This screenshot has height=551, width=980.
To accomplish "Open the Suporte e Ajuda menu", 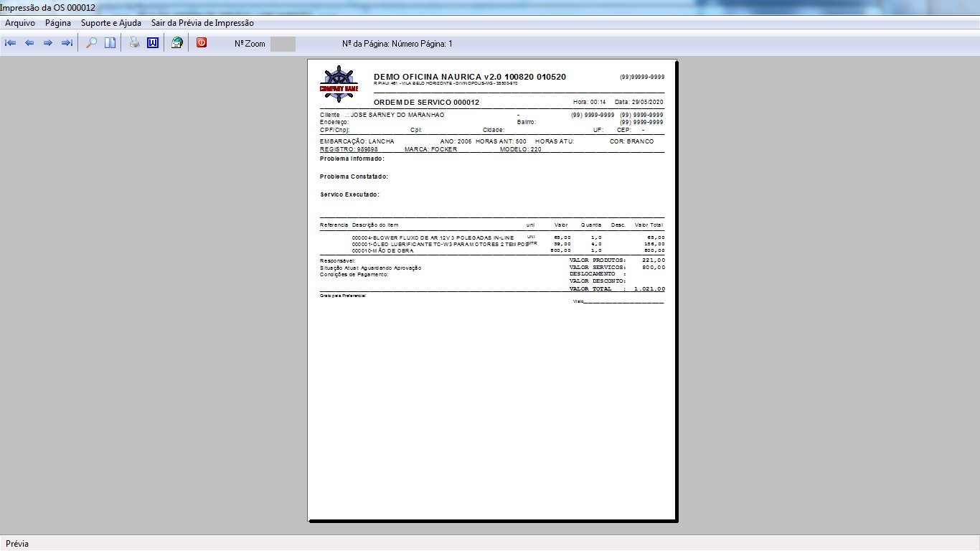I will (x=111, y=23).
